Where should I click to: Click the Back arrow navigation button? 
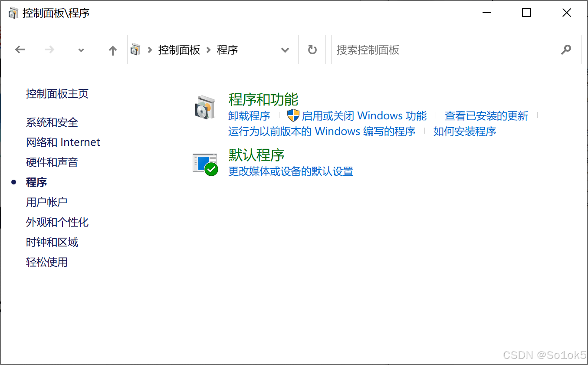(20, 50)
